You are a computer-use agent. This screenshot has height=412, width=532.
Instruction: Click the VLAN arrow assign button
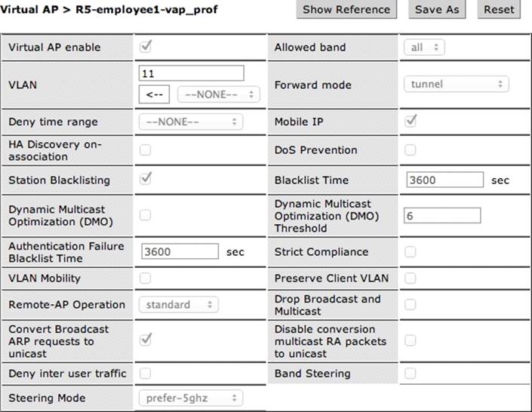[155, 94]
